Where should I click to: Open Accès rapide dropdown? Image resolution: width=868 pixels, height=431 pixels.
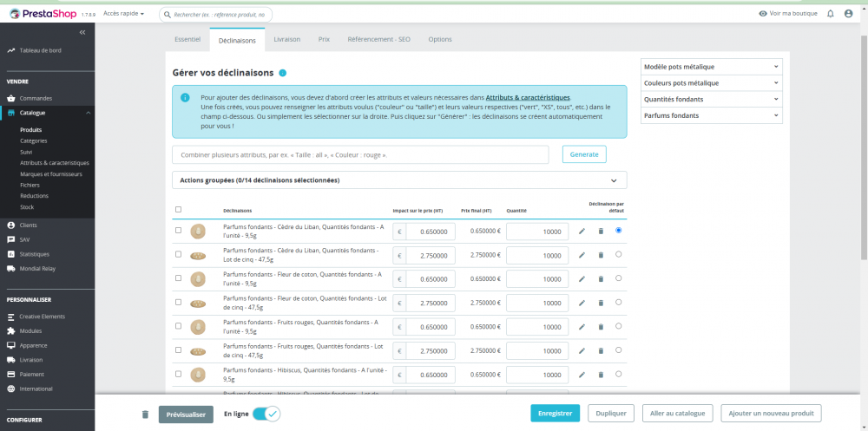(124, 13)
